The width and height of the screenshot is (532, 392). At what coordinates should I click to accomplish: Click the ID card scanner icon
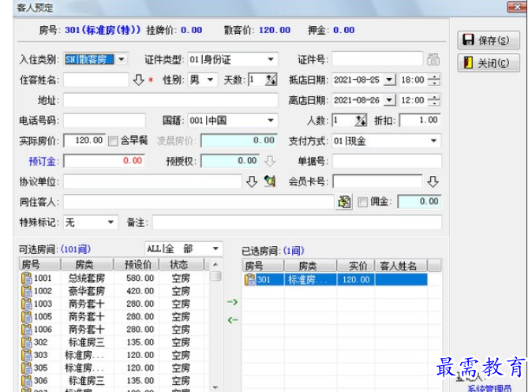point(433,59)
